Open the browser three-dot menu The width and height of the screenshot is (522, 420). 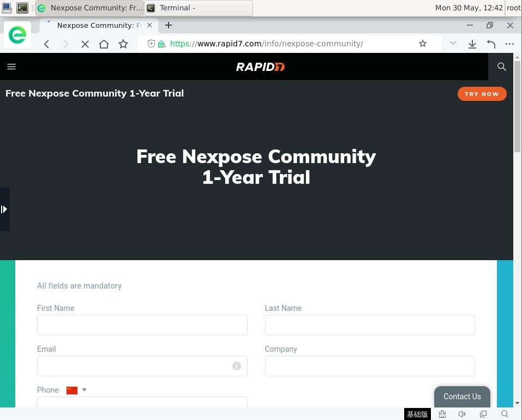coord(509,44)
